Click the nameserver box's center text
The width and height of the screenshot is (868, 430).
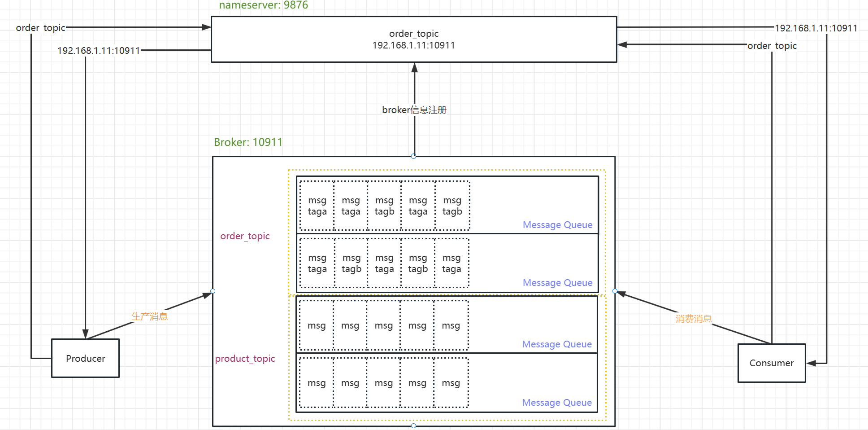(x=413, y=39)
